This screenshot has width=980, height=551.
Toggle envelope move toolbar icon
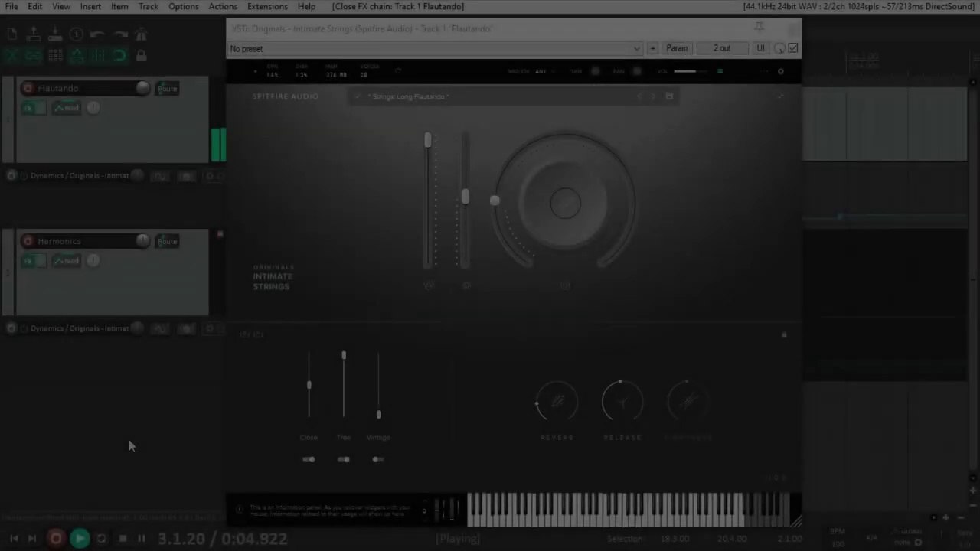[x=77, y=56]
